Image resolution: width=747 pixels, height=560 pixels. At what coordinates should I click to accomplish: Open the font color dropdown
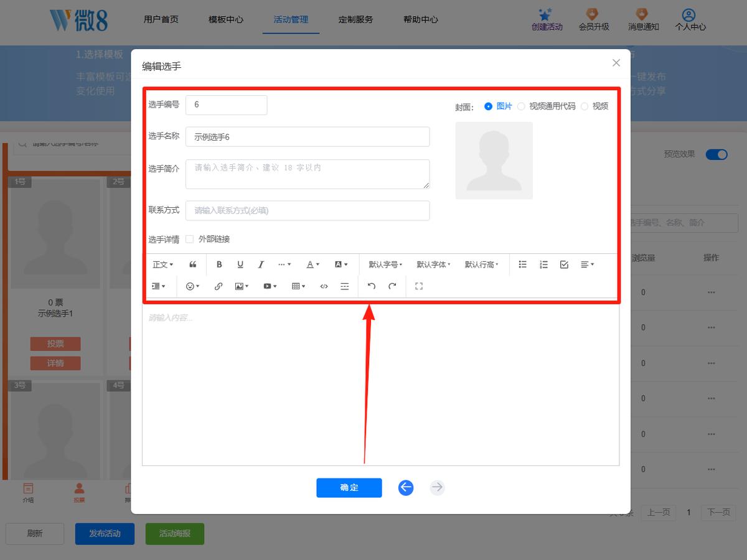(312, 264)
